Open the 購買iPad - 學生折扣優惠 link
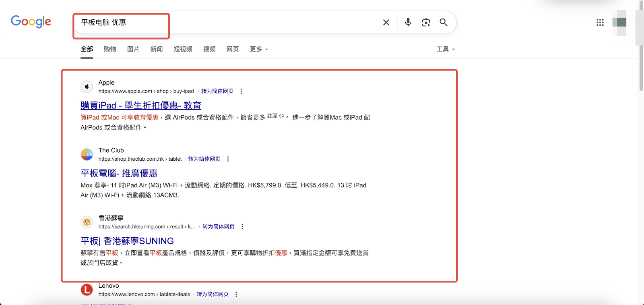This screenshot has width=644, height=305. [x=141, y=106]
